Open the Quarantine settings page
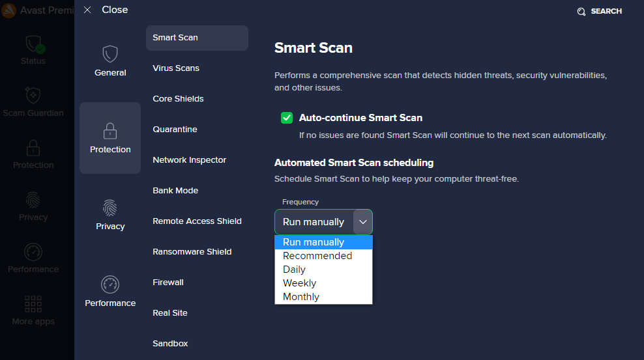The height and width of the screenshot is (360, 644). click(x=175, y=130)
